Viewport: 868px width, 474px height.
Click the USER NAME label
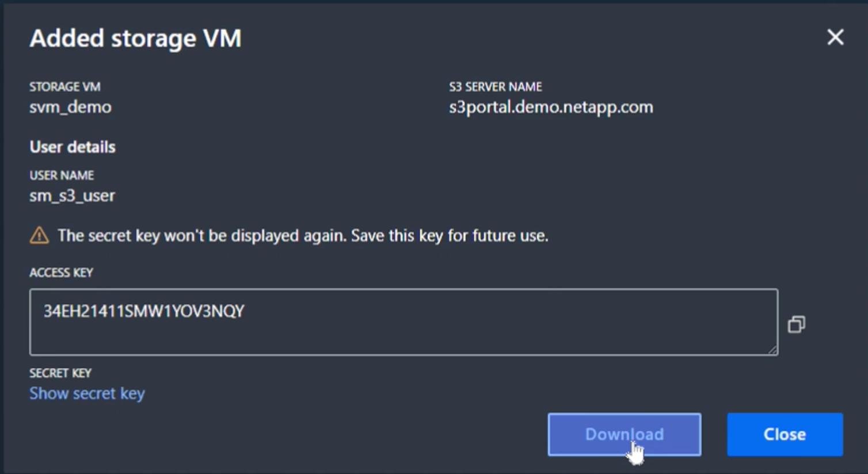click(x=62, y=175)
